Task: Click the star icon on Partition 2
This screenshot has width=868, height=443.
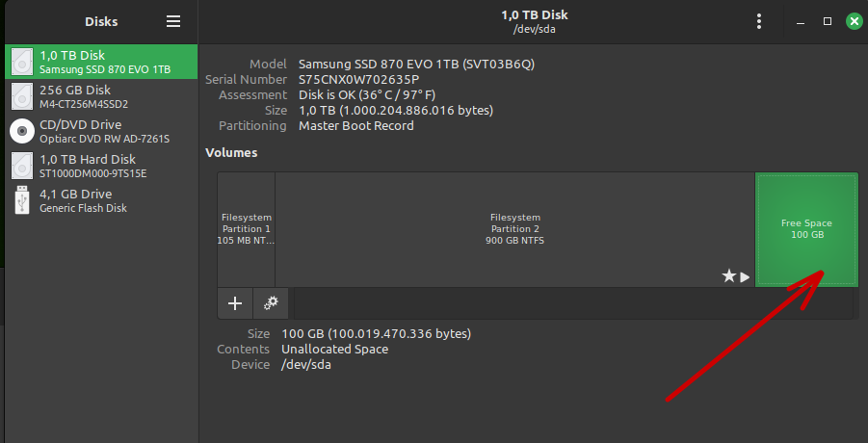Action: [729, 276]
